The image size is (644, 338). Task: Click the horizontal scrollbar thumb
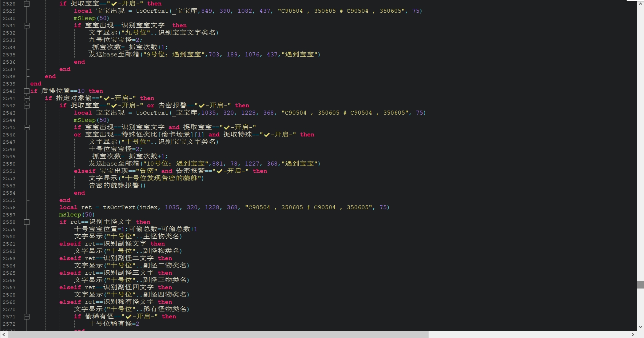pyautogui.click(x=218, y=334)
